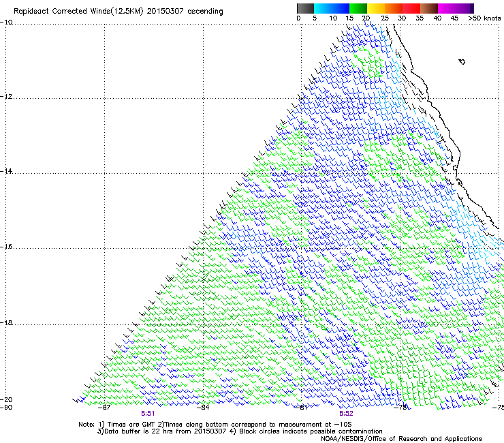Click the '-10' latitude axis label

pos(6,22)
